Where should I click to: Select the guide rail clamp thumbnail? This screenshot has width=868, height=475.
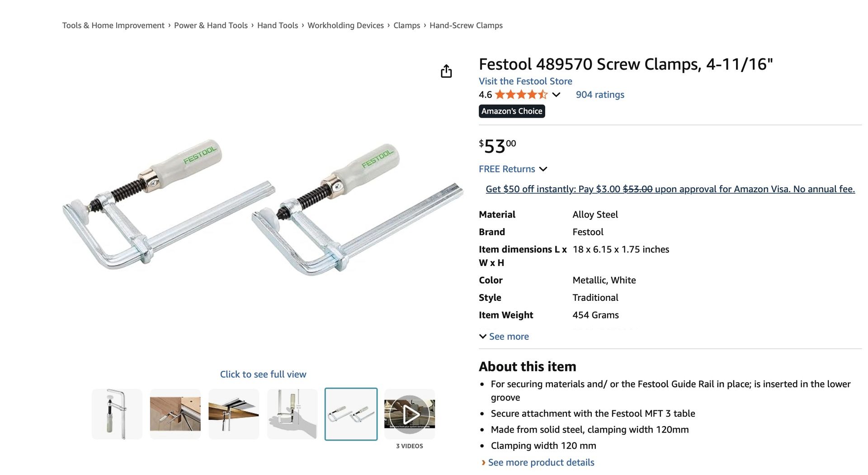click(x=234, y=413)
